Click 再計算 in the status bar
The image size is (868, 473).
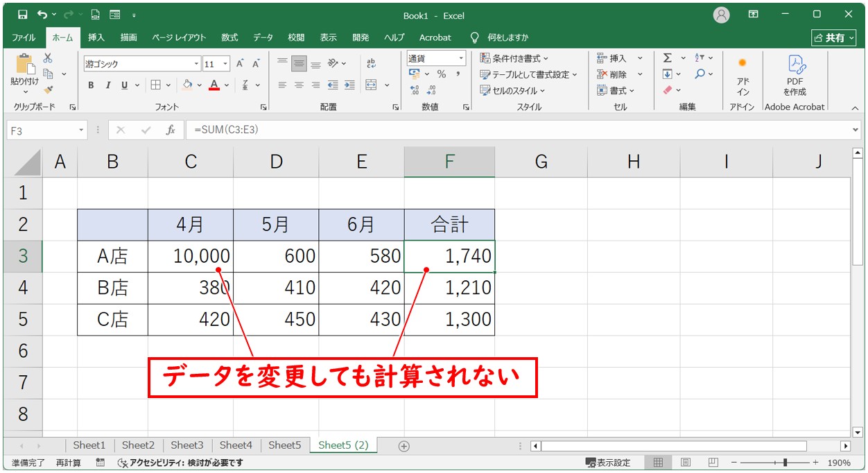tap(69, 463)
